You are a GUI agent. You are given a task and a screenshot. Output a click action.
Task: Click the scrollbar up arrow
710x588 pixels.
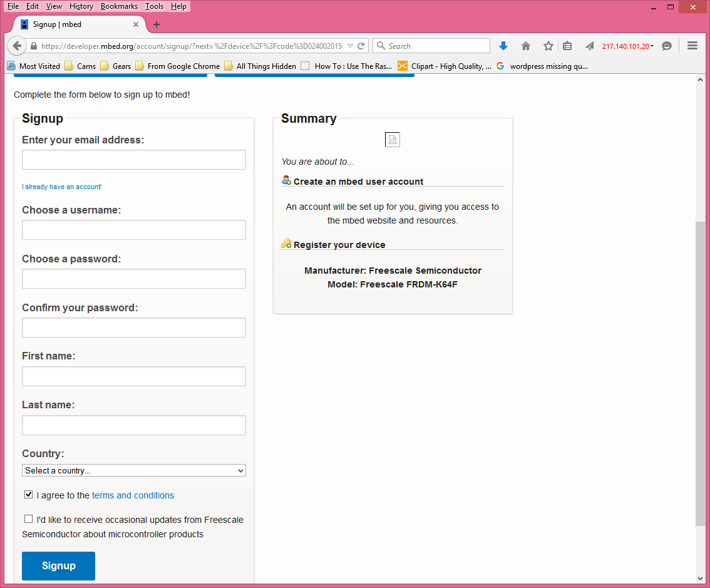pos(700,80)
